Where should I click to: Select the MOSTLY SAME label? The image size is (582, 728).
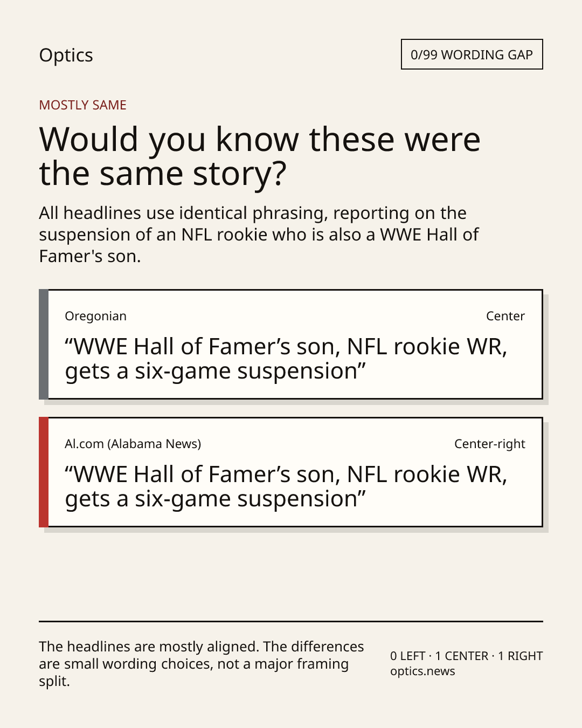[82, 105]
